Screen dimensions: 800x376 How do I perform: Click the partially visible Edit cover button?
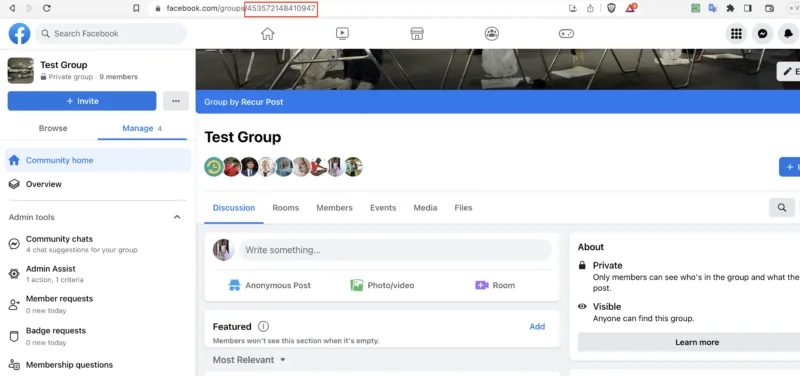pyautogui.click(x=789, y=71)
